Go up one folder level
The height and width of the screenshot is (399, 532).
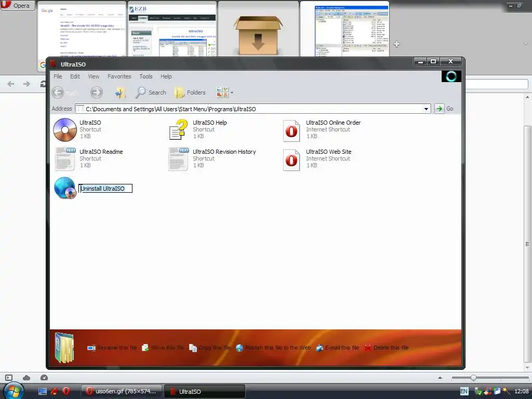click(120, 92)
